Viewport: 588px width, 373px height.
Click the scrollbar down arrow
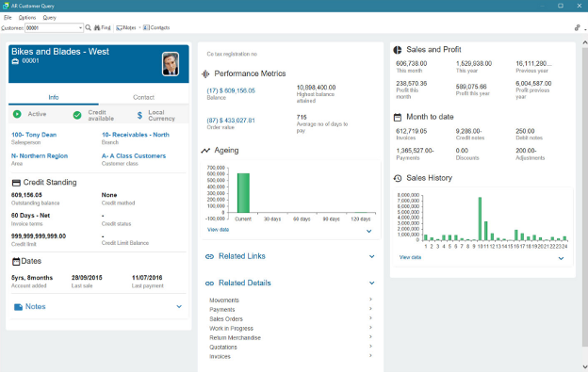[584, 366]
